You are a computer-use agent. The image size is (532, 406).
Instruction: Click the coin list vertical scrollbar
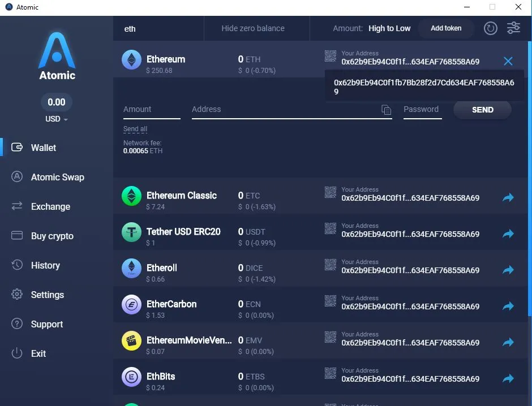click(x=530, y=179)
